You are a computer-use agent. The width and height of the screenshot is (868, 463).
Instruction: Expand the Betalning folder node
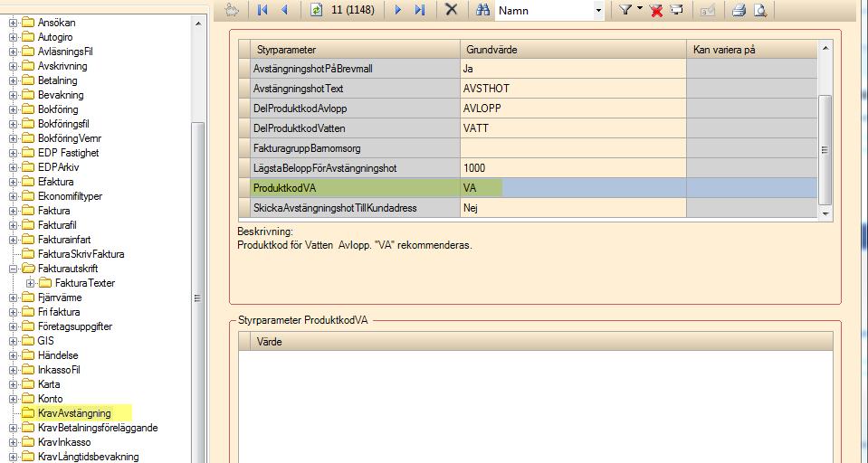pos(14,80)
